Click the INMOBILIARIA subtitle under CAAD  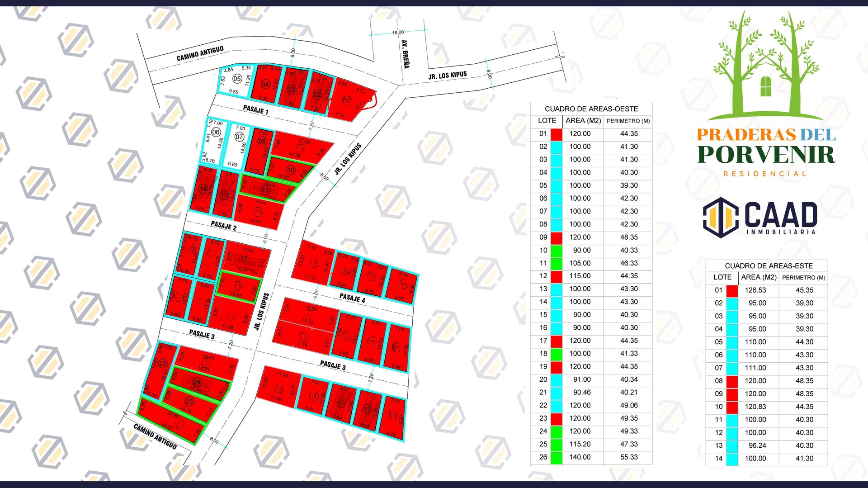(x=781, y=232)
